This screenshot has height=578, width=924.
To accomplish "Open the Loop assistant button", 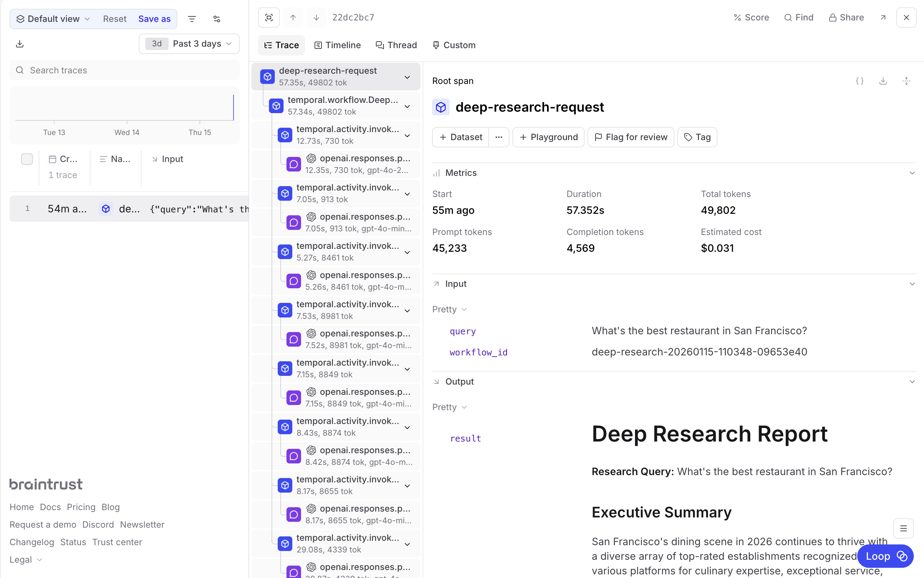I will [x=885, y=556].
